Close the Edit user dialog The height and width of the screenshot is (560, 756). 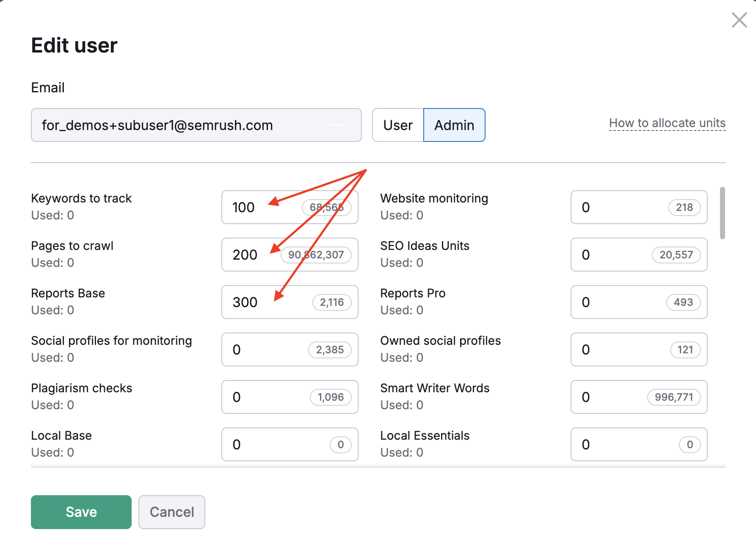[739, 20]
